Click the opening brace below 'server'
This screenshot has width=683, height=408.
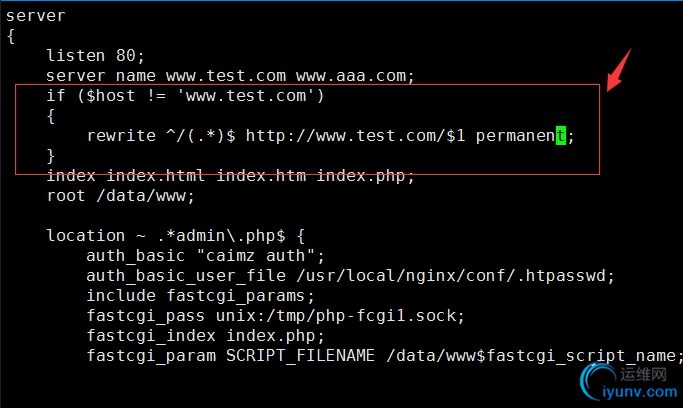click(11, 36)
